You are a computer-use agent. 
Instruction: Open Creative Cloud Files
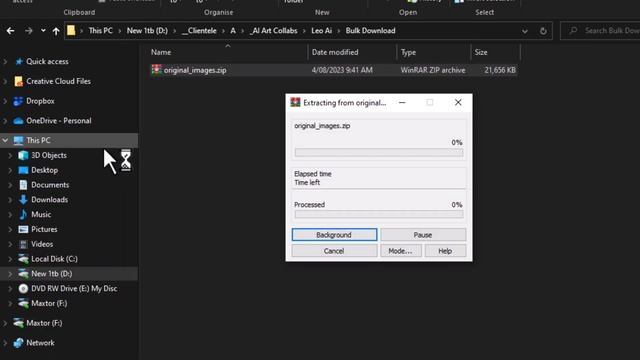coord(58,81)
